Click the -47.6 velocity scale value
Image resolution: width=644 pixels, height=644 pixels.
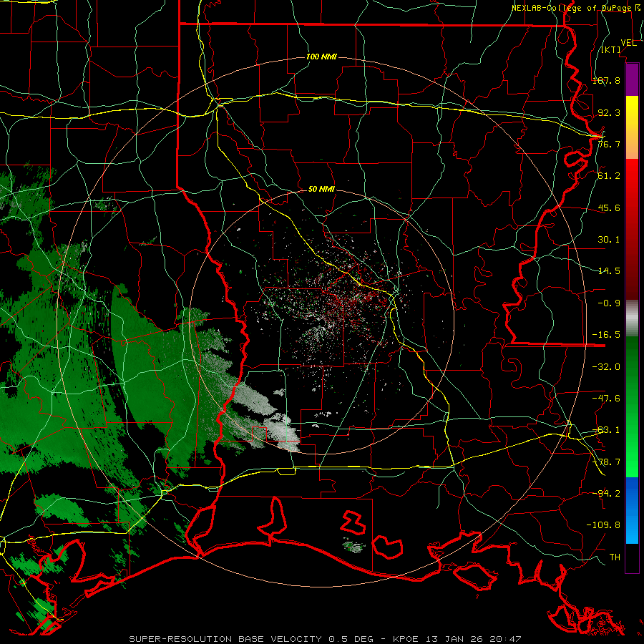coord(606,399)
